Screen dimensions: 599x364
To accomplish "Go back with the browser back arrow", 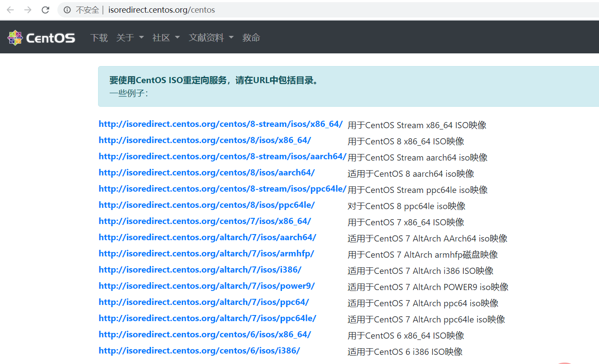I will click(x=10, y=10).
